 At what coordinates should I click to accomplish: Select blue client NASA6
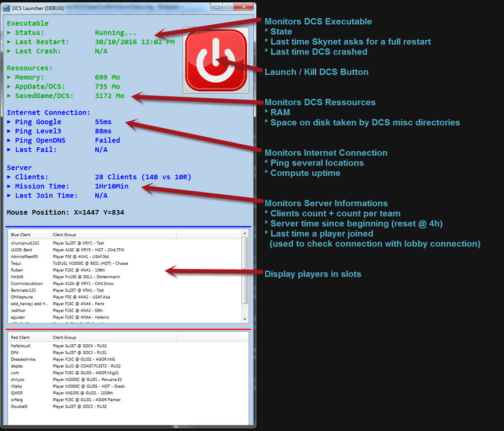click(x=17, y=277)
